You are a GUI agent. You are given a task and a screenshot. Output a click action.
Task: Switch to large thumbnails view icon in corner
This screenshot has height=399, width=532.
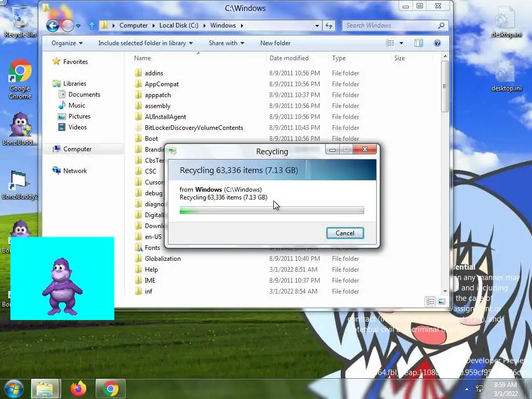coord(442,301)
